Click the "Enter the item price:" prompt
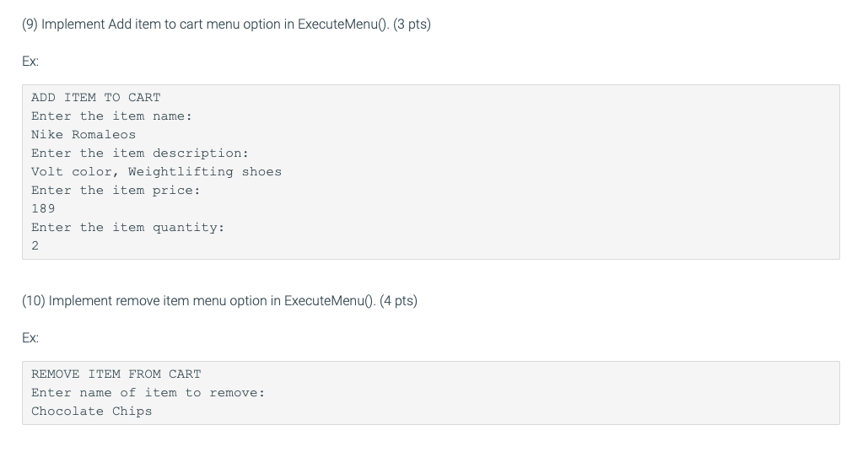 (x=116, y=191)
